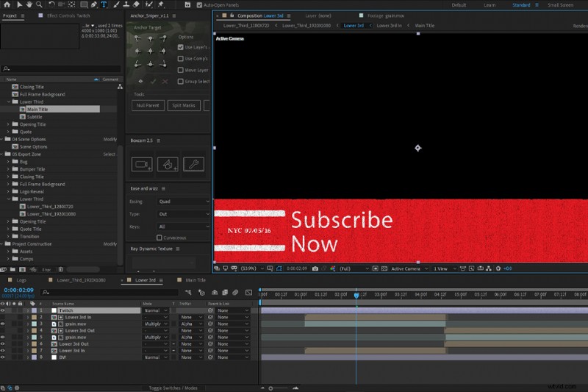This screenshot has height=392, width=588.
Task: Select the Standard workspace
Action: [x=521, y=5]
